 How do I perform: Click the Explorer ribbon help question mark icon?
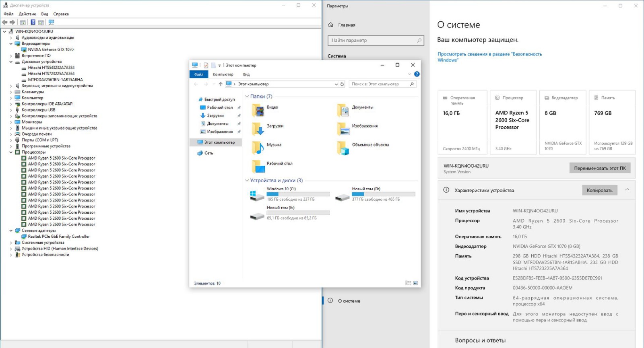[x=417, y=74]
